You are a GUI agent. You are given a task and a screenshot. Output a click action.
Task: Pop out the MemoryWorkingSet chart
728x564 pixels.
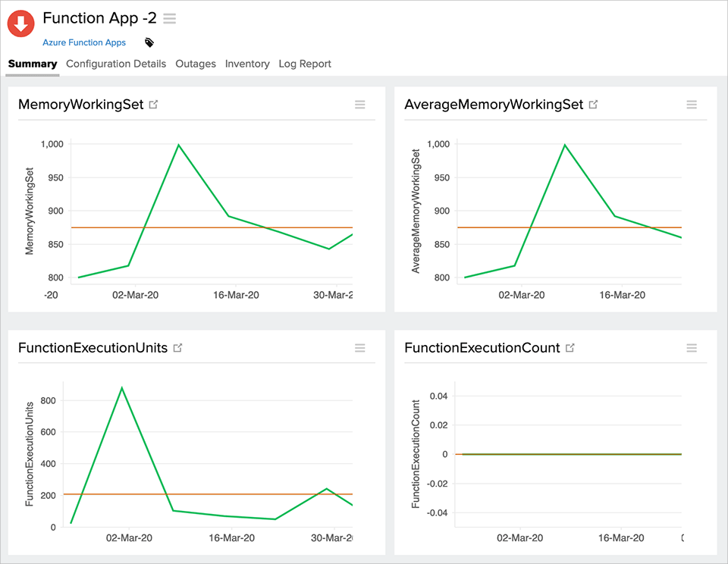pos(154,103)
